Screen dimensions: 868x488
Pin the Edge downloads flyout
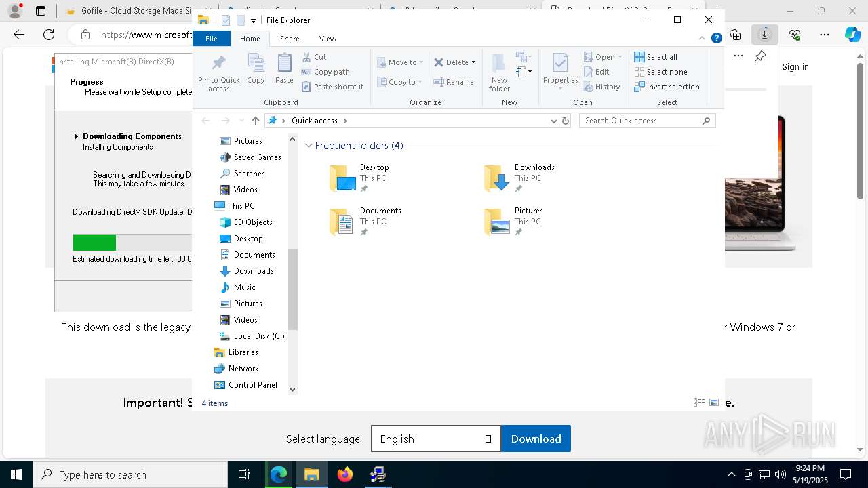click(x=761, y=56)
